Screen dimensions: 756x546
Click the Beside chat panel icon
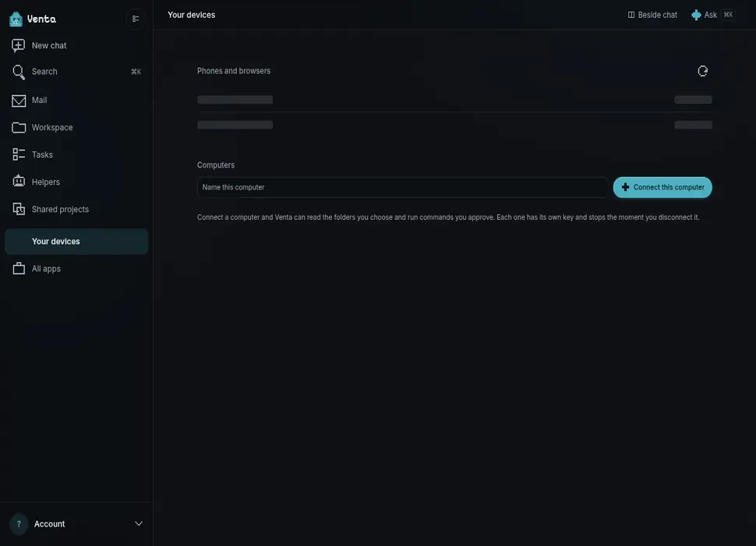pos(631,15)
